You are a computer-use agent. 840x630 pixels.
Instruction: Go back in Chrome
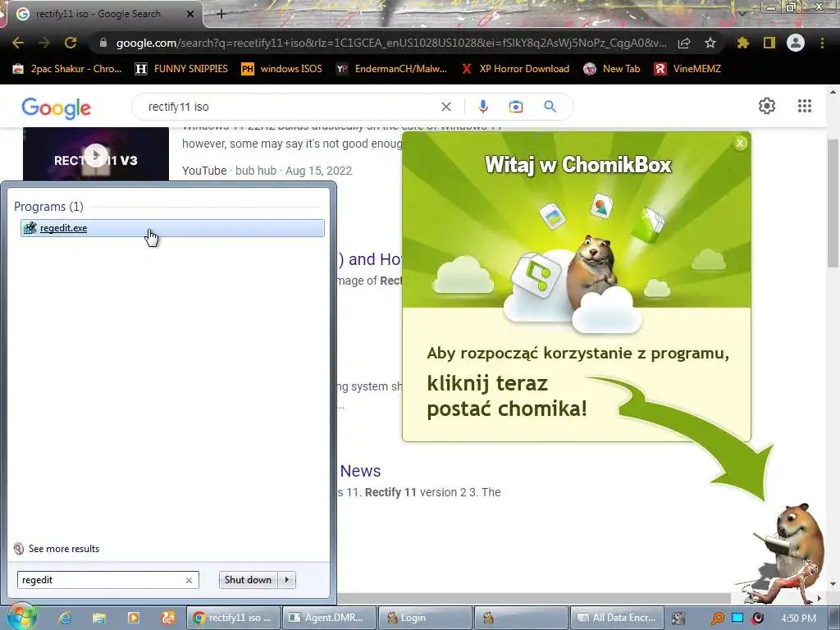pyautogui.click(x=18, y=43)
